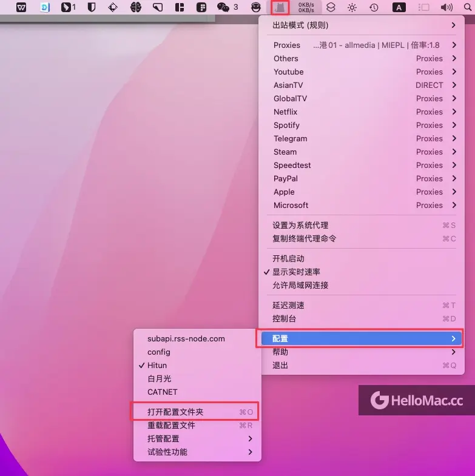This screenshot has height=476, width=475.
Task: Open the Apple proxy group row
Action: coord(362,192)
